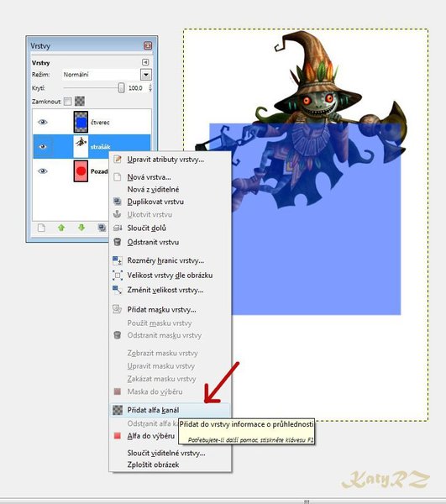Choose Nová vrstva from context menu
Image resolution: width=446 pixels, height=504 pixels.
click(x=170, y=177)
